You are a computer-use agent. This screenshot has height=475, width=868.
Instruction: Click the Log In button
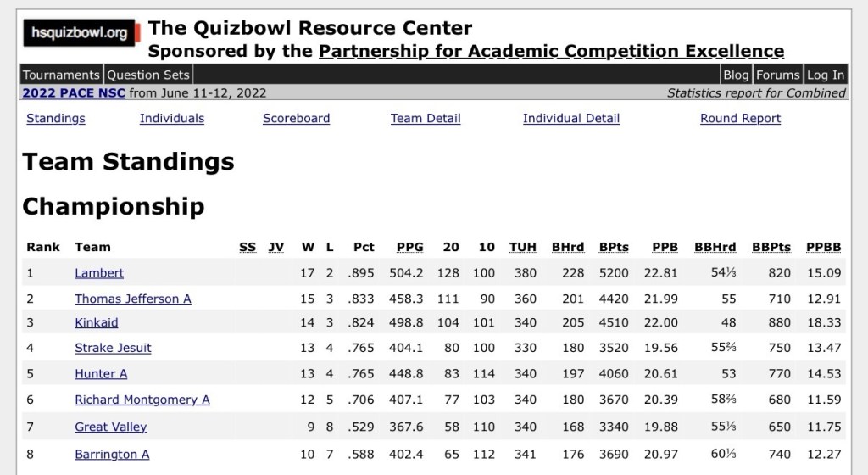pyautogui.click(x=825, y=75)
